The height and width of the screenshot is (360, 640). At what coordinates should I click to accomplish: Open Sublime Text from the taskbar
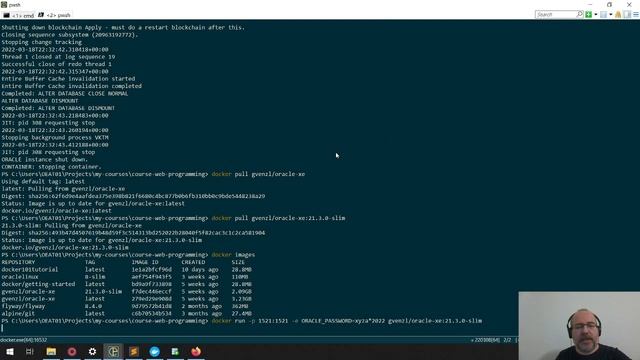pyautogui.click(x=134, y=351)
